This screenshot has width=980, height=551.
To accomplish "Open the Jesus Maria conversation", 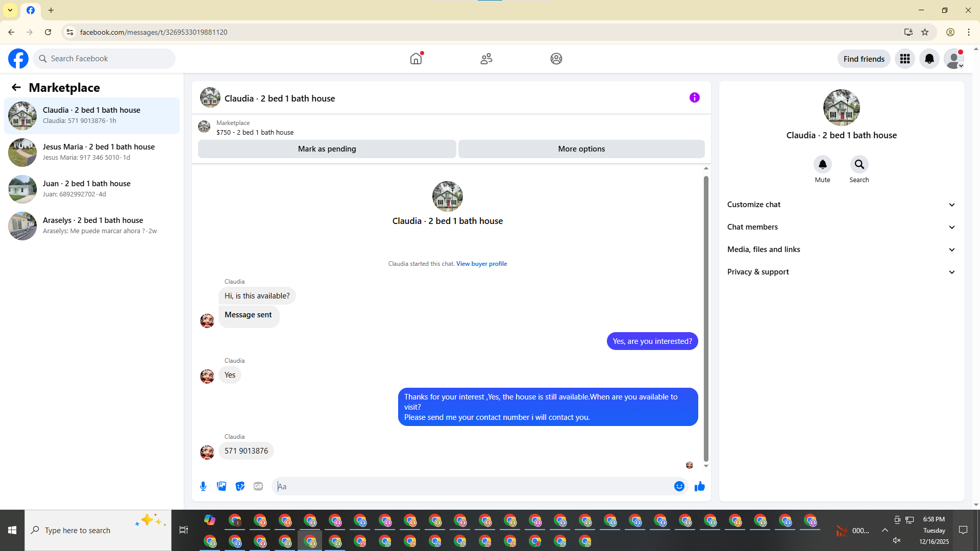I will (x=92, y=153).
